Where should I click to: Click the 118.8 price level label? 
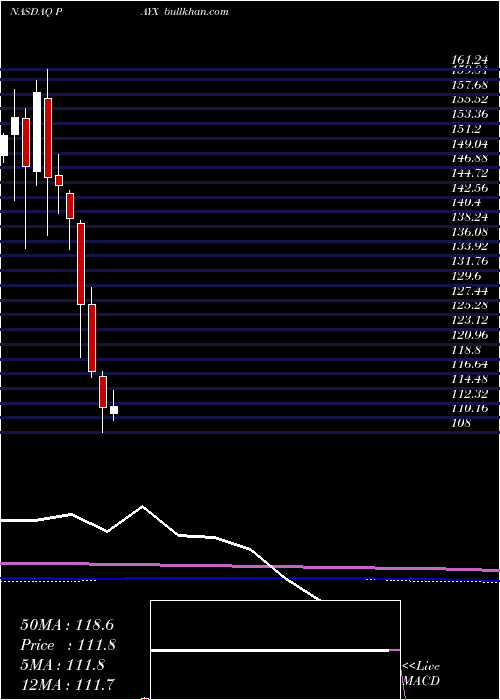[x=466, y=350]
